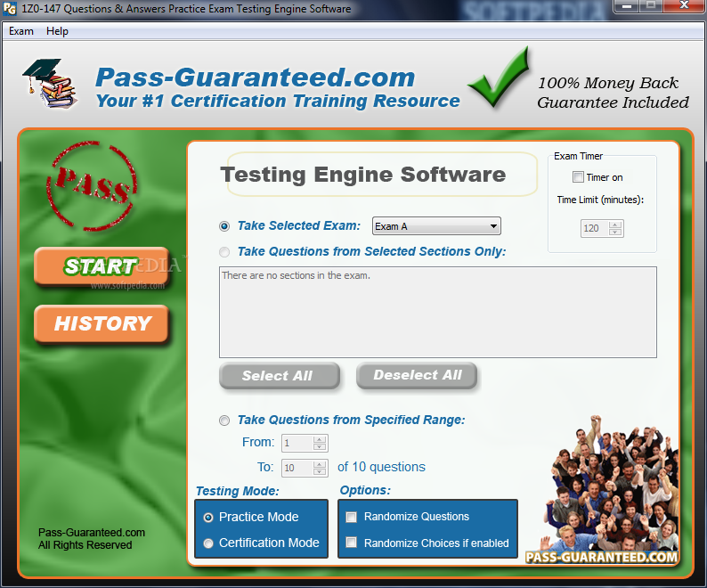707x588 pixels.
Task: Click the To field showing 10
Action: pyautogui.click(x=297, y=468)
